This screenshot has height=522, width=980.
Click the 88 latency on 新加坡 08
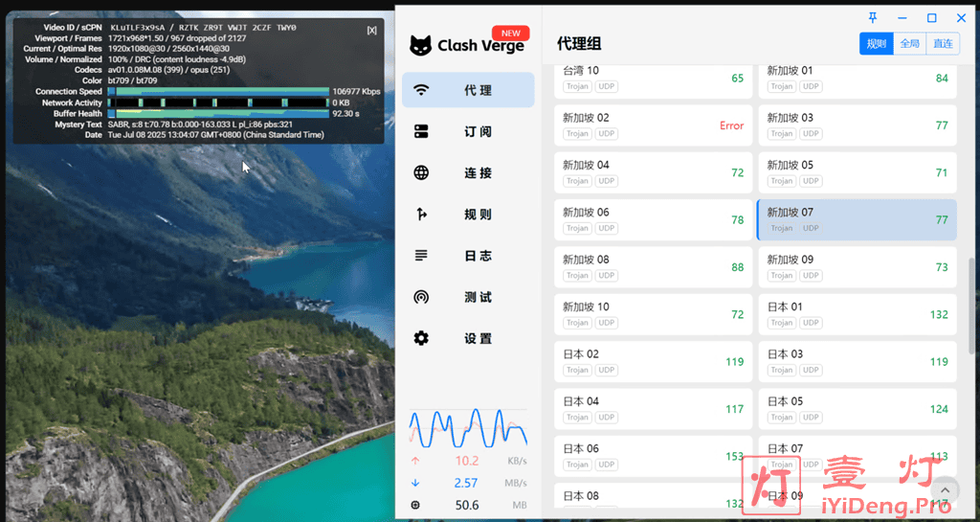tap(737, 267)
